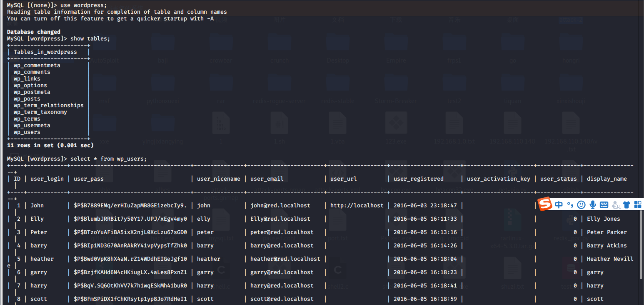Click the user_pass column header
644x305 pixels.
(x=89, y=179)
